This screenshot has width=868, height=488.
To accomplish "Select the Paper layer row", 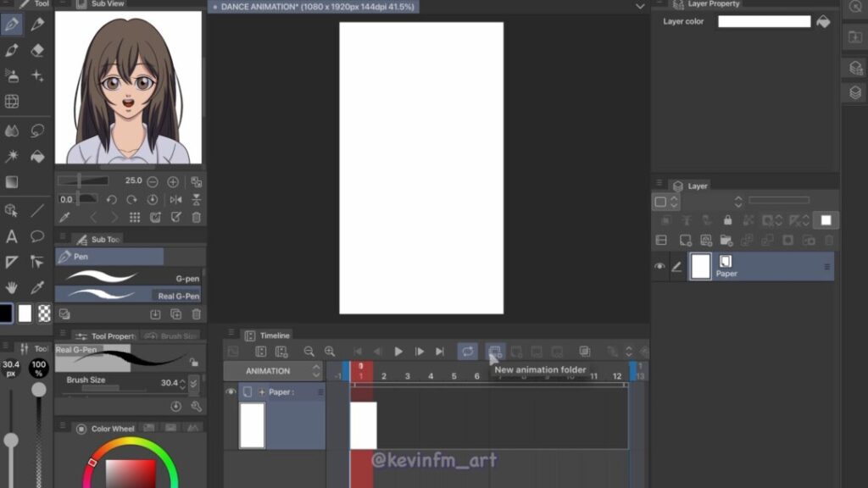I will [x=760, y=266].
